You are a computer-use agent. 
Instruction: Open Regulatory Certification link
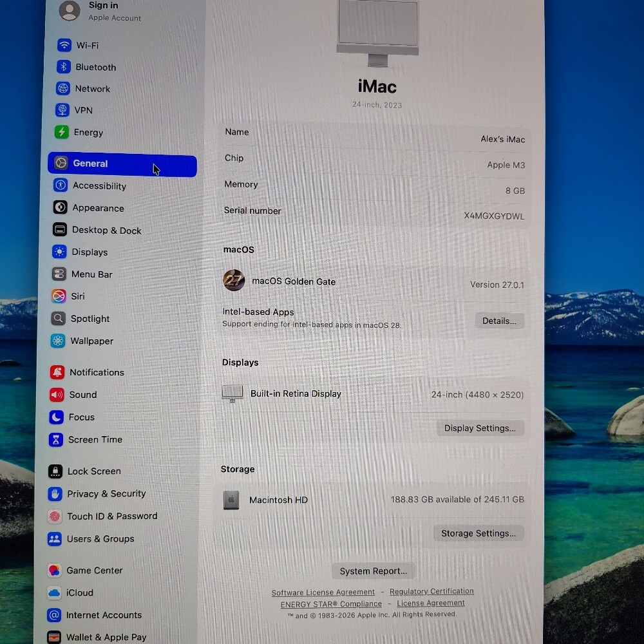tap(431, 591)
